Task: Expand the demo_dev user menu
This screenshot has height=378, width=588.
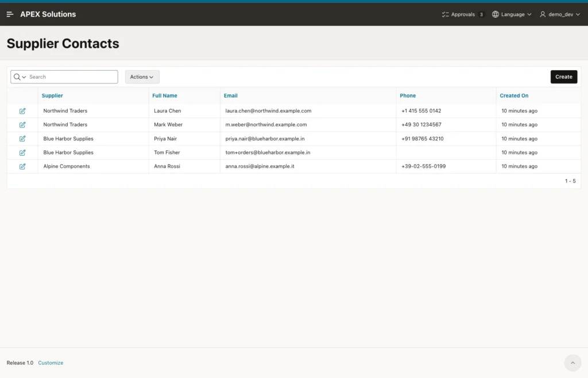Action: pos(560,14)
